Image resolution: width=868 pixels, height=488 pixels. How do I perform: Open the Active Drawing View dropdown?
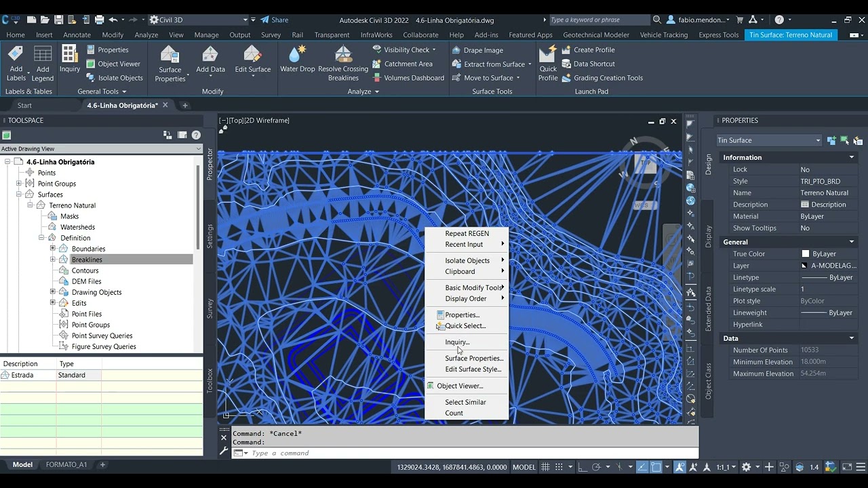[x=101, y=148]
